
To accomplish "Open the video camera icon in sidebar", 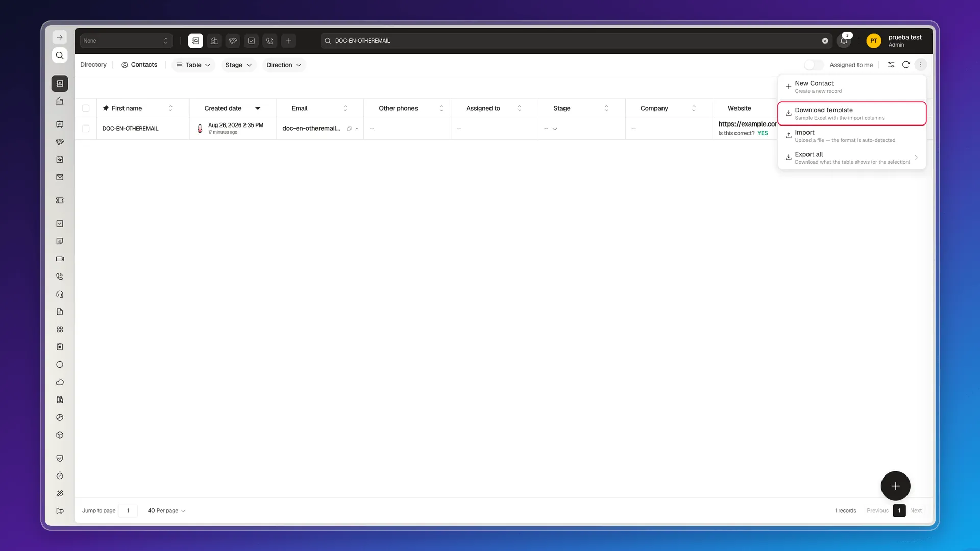I will (x=60, y=259).
